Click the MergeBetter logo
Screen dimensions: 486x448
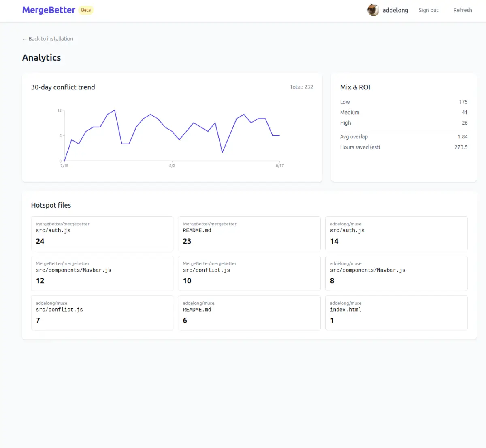(x=49, y=10)
